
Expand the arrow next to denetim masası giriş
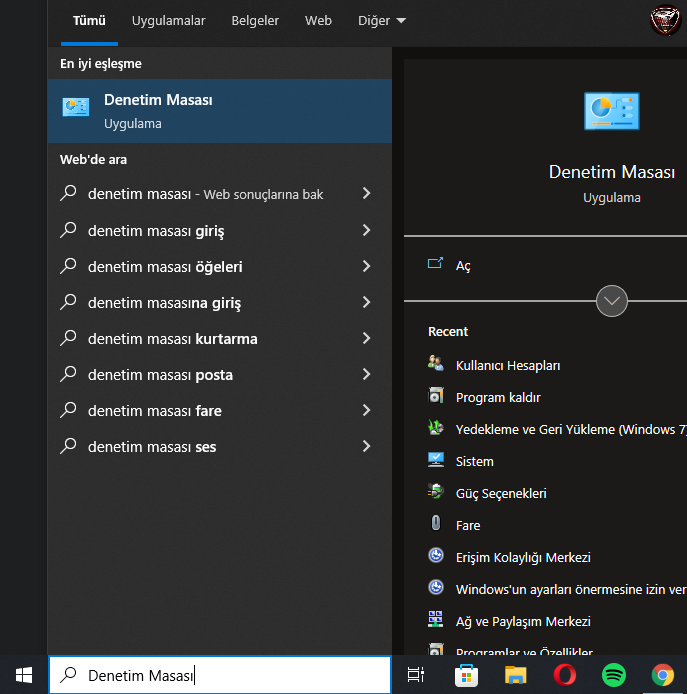tap(366, 231)
